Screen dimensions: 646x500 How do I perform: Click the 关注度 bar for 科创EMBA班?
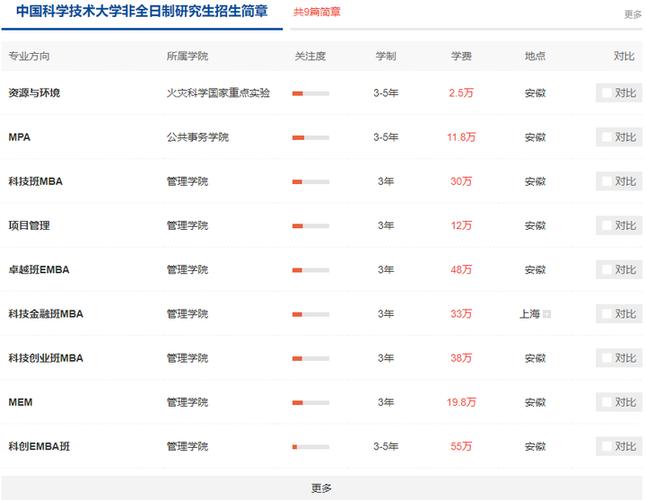click(x=311, y=447)
